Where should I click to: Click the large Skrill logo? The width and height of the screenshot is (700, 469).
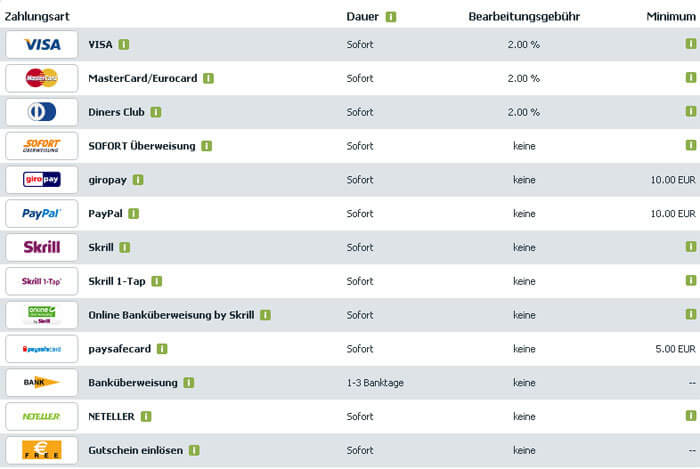[42, 247]
